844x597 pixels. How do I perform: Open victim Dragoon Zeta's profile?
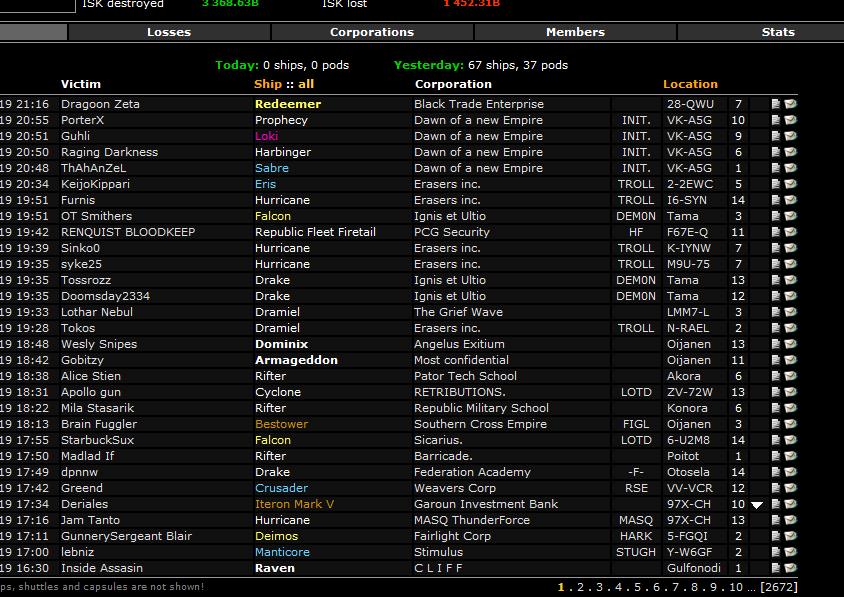point(100,104)
